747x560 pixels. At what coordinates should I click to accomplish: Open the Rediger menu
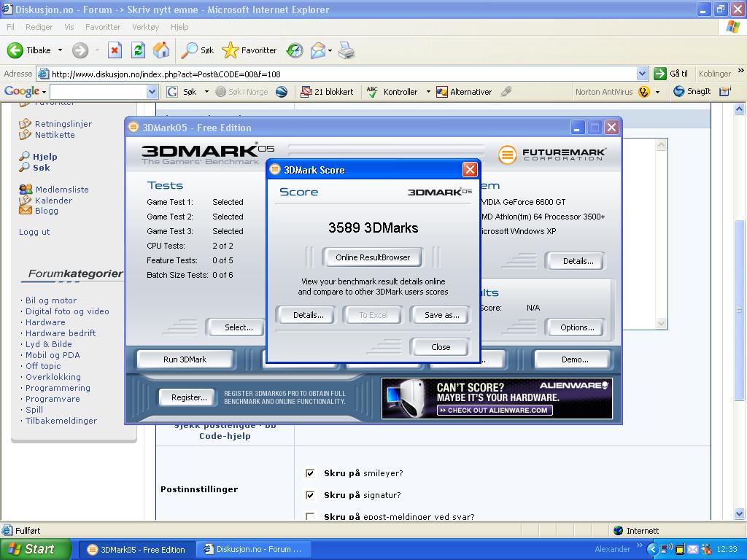pyautogui.click(x=39, y=27)
